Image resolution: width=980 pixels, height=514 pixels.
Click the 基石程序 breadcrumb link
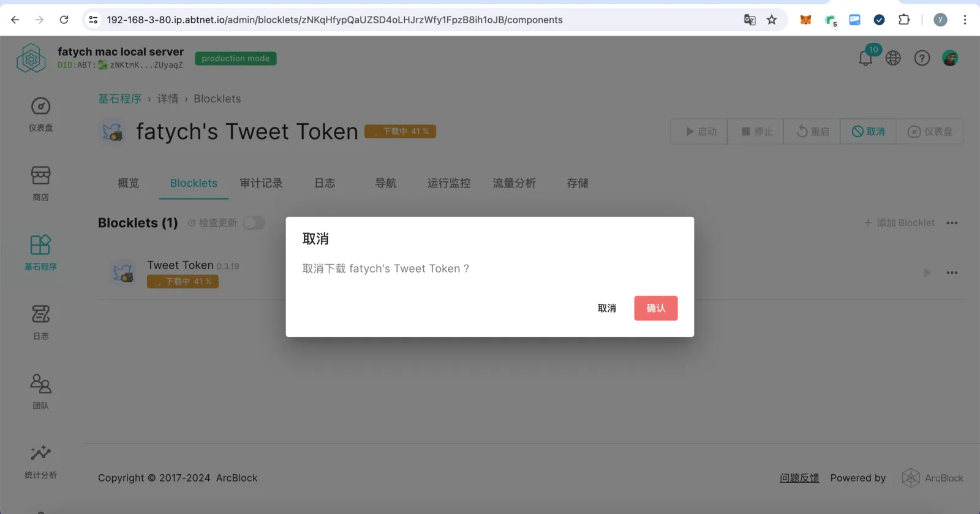[x=119, y=99]
